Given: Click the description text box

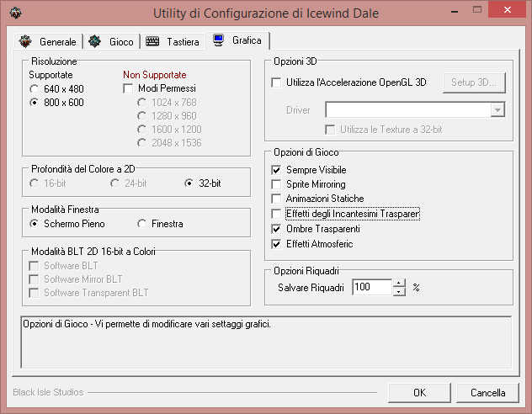Looking at the screenshot, I should pos(266,342).
